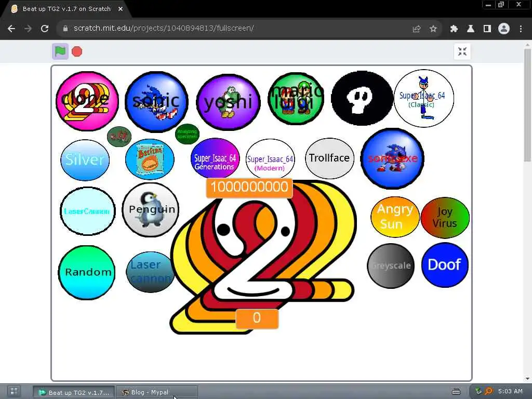Image resolution: width=532 pixels, height=399 pixels.
Task: Select the dark blue Laser cannon circle
Action: tap(150, 272)
